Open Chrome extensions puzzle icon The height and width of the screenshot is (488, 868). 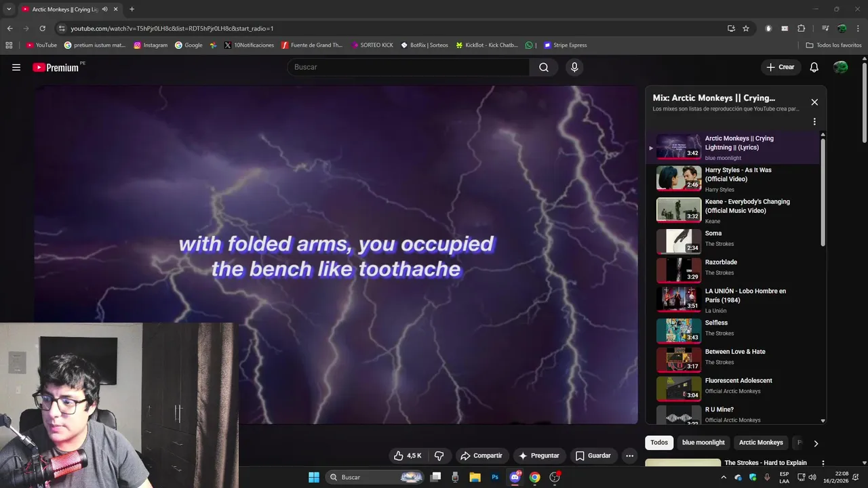801,28
